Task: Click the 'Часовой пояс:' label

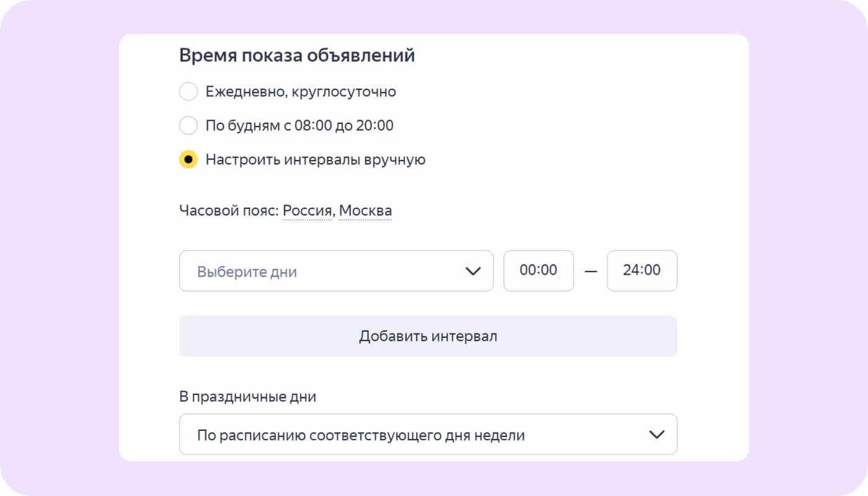Action: [229, 211]
